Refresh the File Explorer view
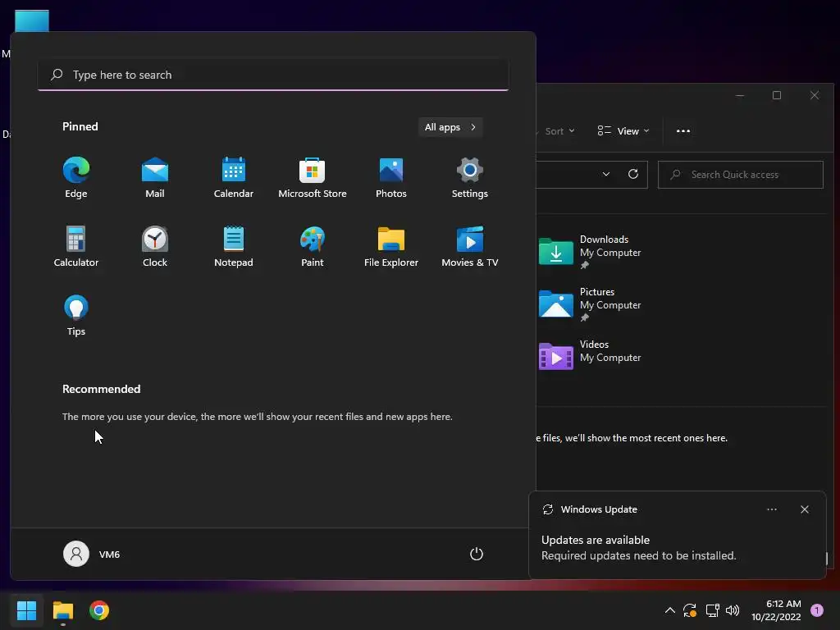This screenshot has height=630, width=840. (633, 174)
